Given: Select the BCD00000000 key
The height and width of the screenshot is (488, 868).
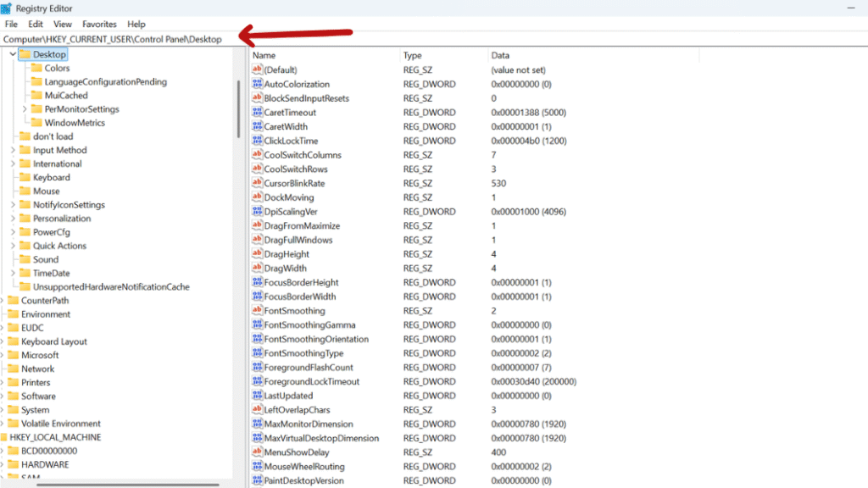Looking at the screenshot, I should (x=48, y=451).
